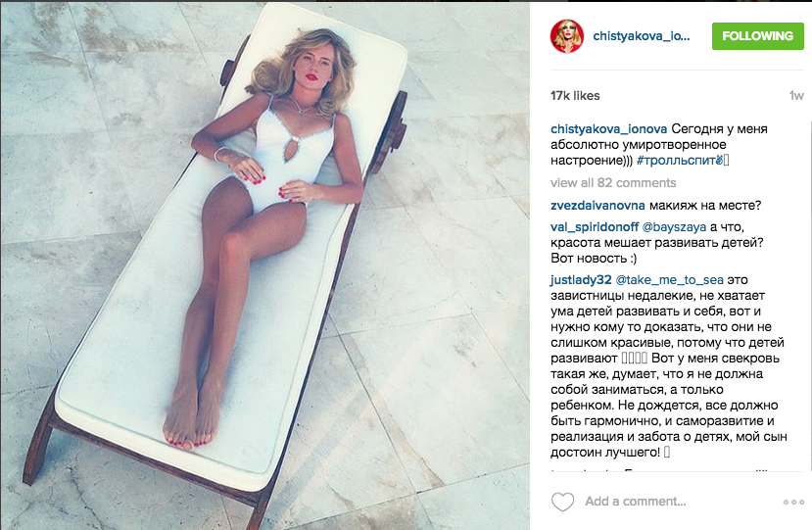Open the @take_me_to_sea mention
This screenshot has height=530, width=812.
[x=669, y=280]
